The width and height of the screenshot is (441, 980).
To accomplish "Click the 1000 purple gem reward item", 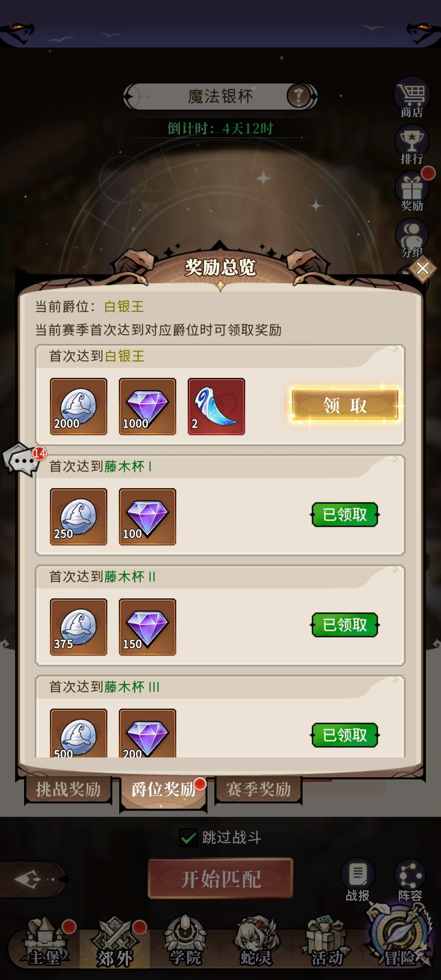I will [x=147, y=406].
